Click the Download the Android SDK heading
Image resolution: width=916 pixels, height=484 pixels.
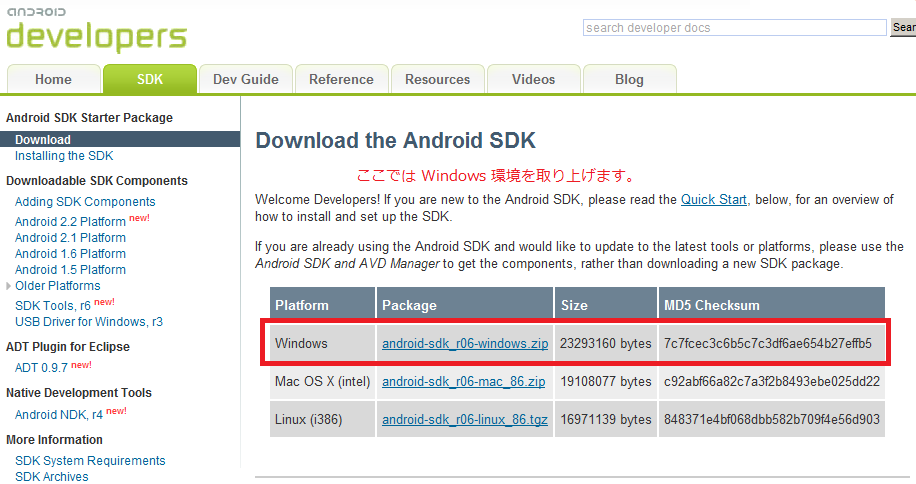coord(395,141)
